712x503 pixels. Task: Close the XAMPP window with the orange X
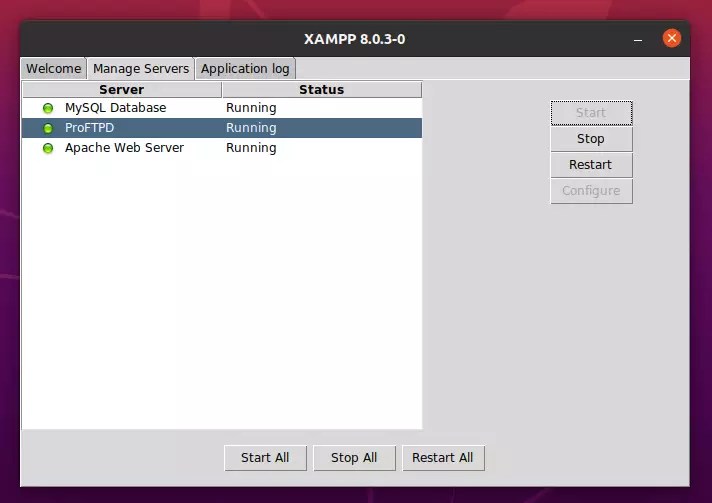pos(672,38)
